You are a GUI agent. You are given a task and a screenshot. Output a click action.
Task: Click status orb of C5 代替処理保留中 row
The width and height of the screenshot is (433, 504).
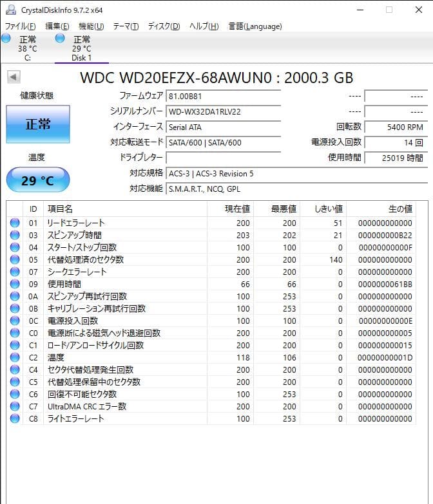click(15, 382)
